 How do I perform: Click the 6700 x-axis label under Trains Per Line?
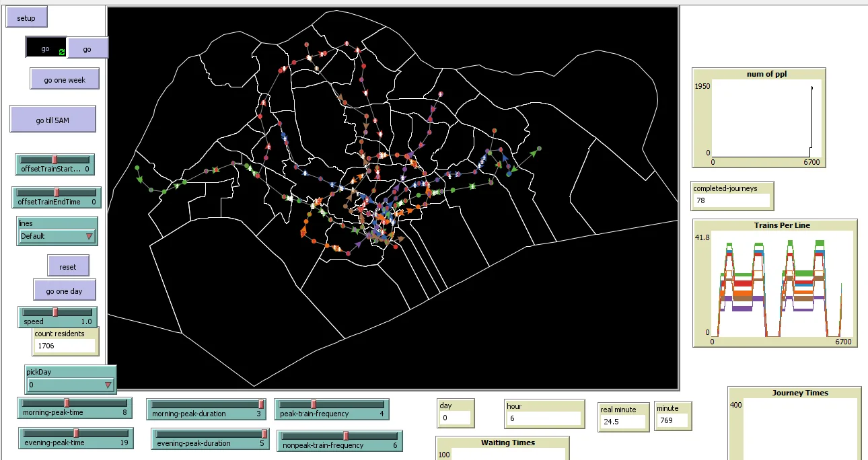[844, 342]
